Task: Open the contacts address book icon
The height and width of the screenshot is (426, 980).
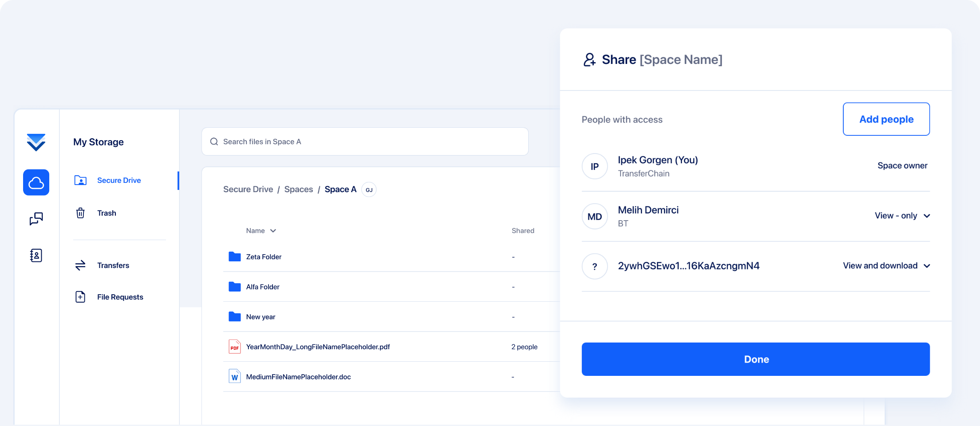Action: point(36,255)
